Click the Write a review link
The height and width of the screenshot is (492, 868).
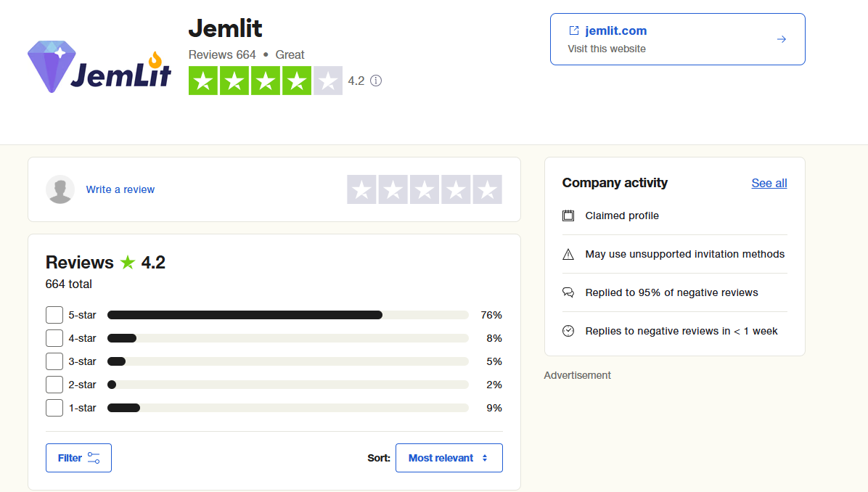(120, 189)
